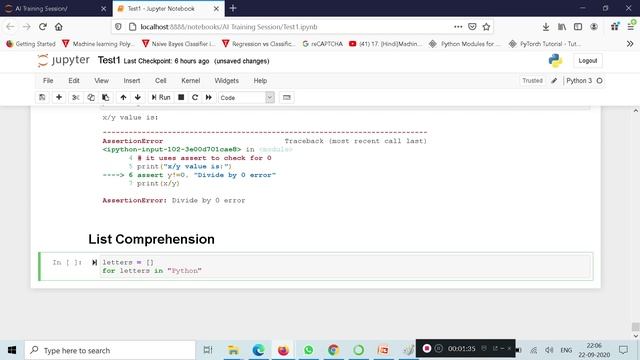
Task: Click the Python logo in the header
Action: coord(555,61)
